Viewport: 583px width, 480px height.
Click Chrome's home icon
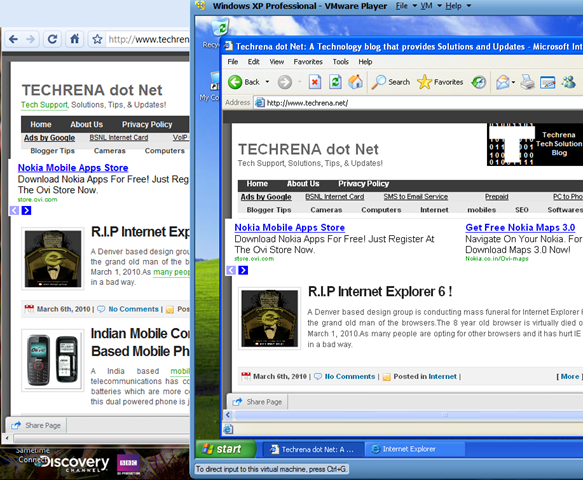[x=74, y=39]
